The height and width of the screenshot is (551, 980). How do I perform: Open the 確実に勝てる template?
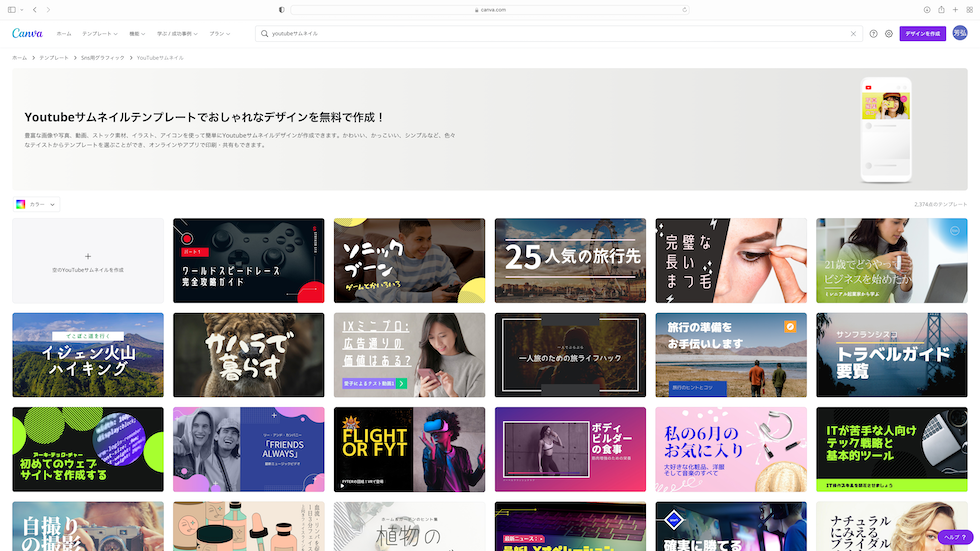tap(731, 526)
